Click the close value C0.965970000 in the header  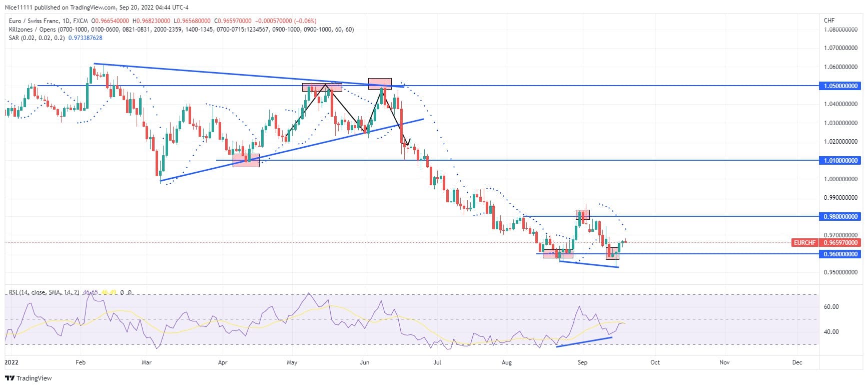[x=233, y=21]
